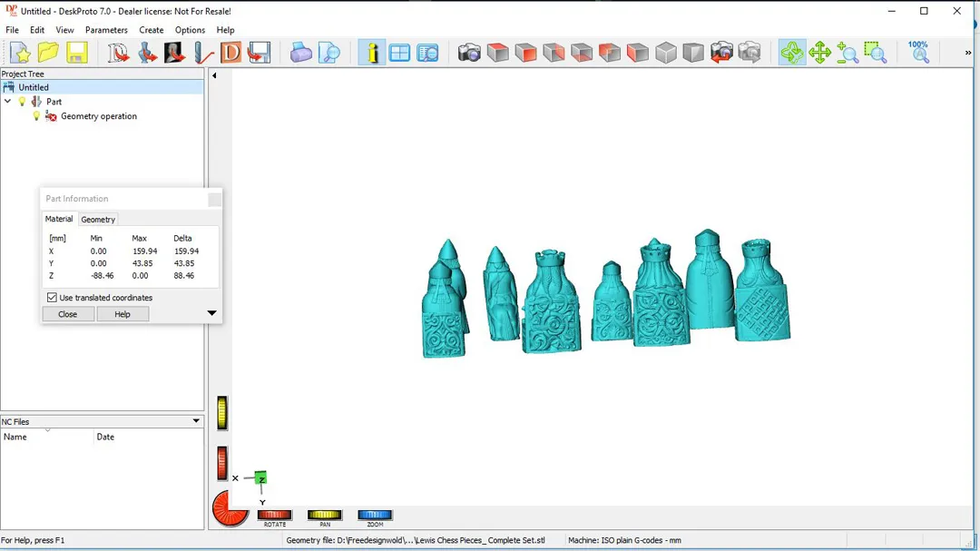
Task: Activate the zoom window dashed-box magnifier icon
Action: click(x=876, y=53)
